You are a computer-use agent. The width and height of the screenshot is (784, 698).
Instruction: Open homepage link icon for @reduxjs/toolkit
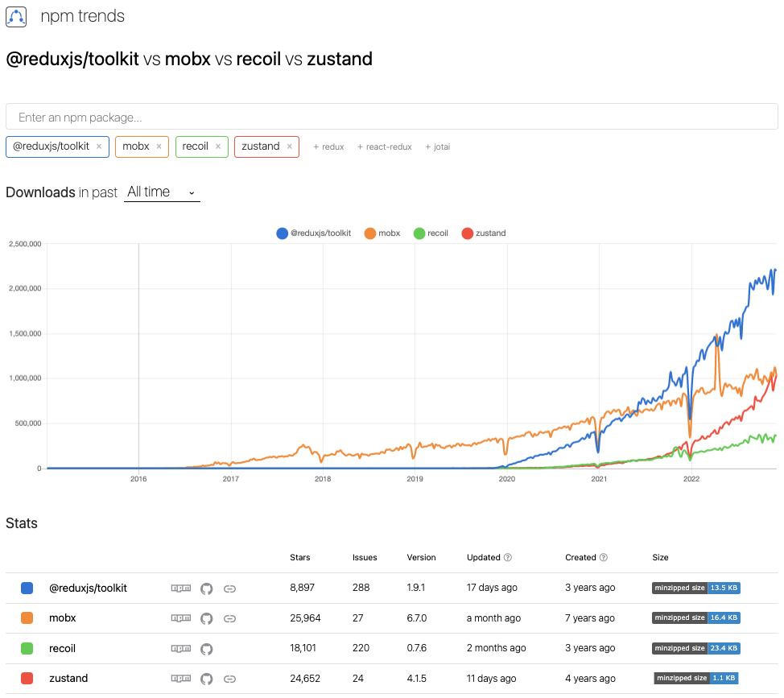(229, 589)
